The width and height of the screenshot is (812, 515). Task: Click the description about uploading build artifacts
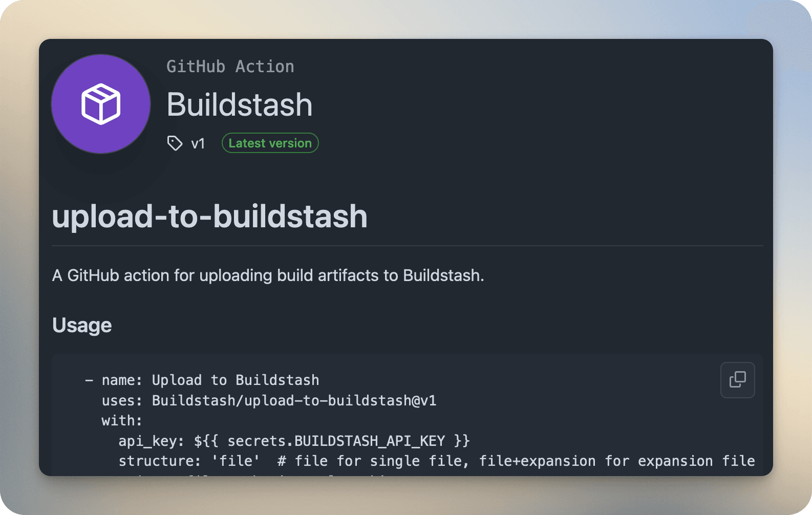[268, 275]
